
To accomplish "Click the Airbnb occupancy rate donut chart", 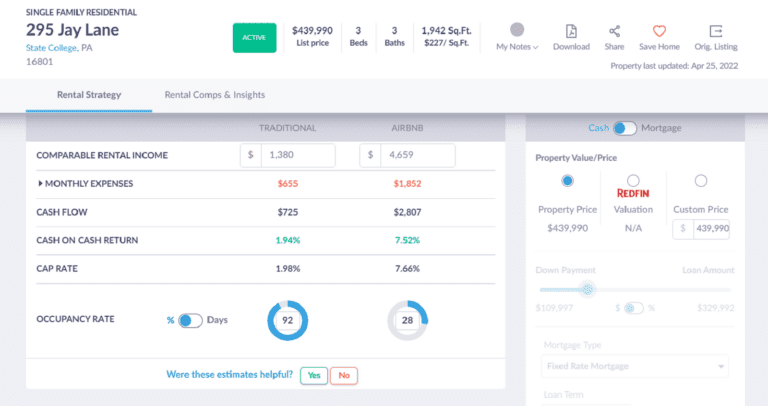I will pos(407,320).
